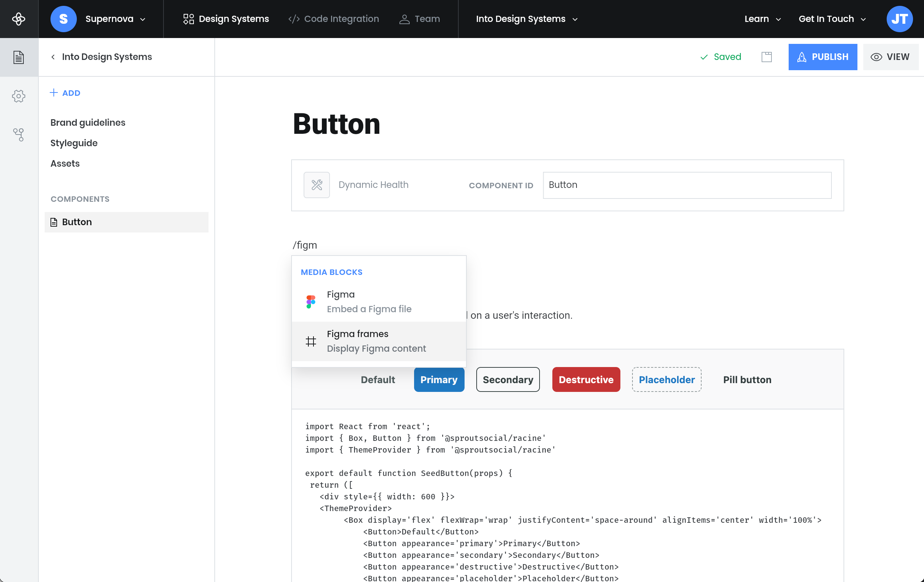The height and width of the screenshot is (582, 924).
Task: Click the JT user avatar
Action: coord(899,19)
